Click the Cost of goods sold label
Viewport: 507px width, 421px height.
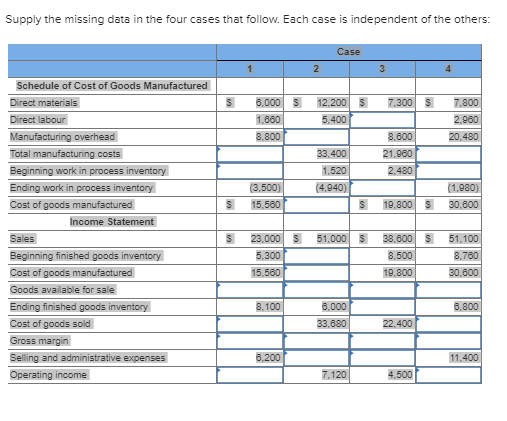coord(50,324)
